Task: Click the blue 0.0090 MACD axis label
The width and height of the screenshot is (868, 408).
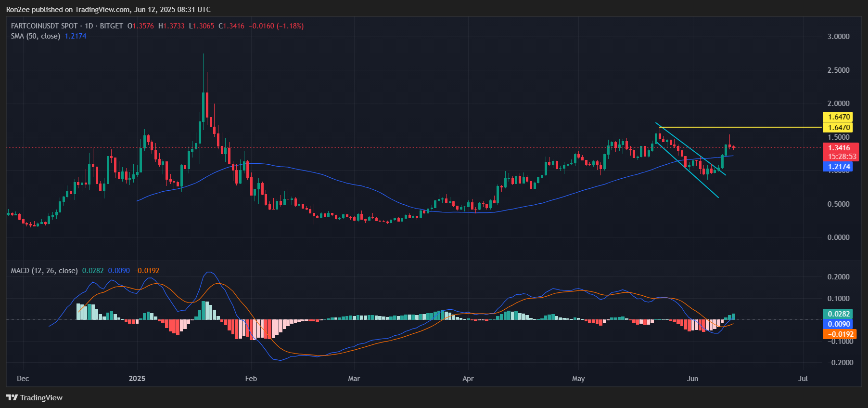Action: click(x=838, y=324)
